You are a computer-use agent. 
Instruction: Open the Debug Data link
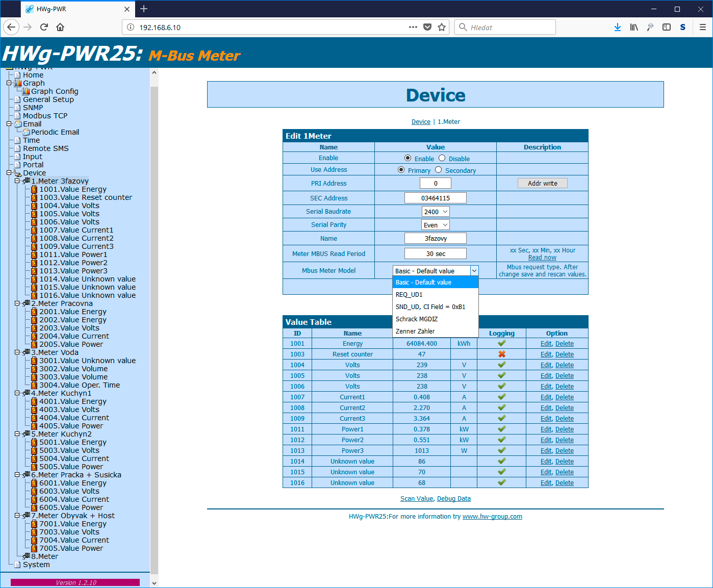pyautogui.click(x=454, y=499)
